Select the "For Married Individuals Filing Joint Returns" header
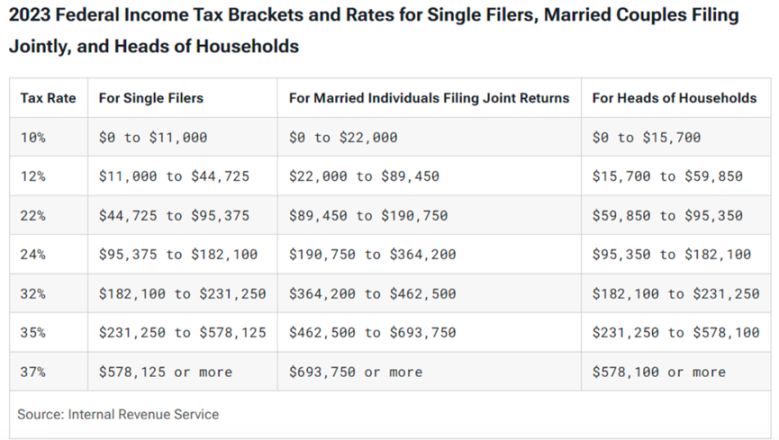Screen dimensions: 779x440 coord(429,98)
